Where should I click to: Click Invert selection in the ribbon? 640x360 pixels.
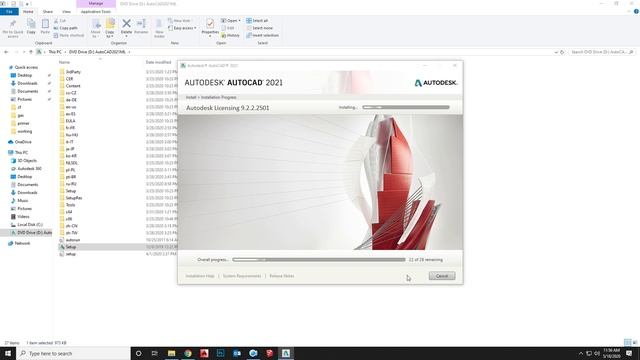tap(262, 35)
